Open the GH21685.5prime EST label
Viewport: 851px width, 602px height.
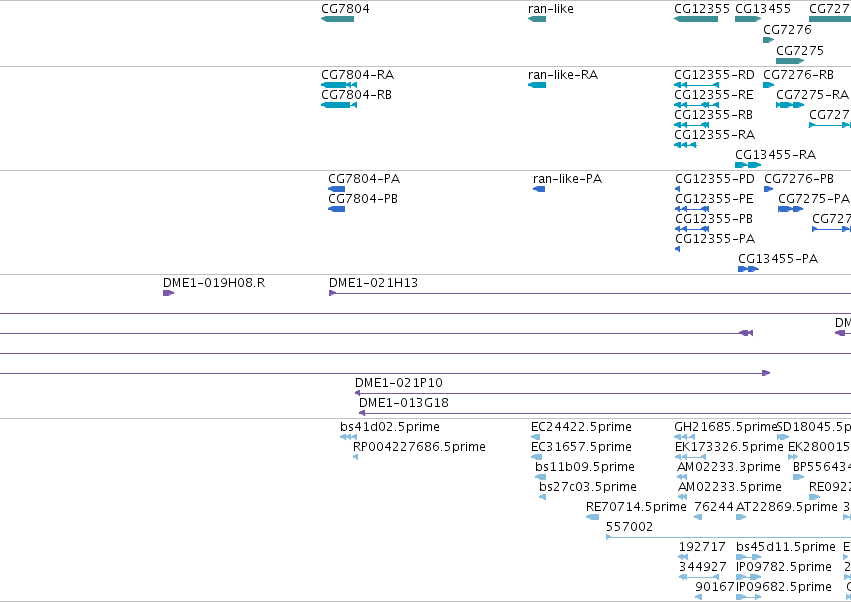[726, 427]
